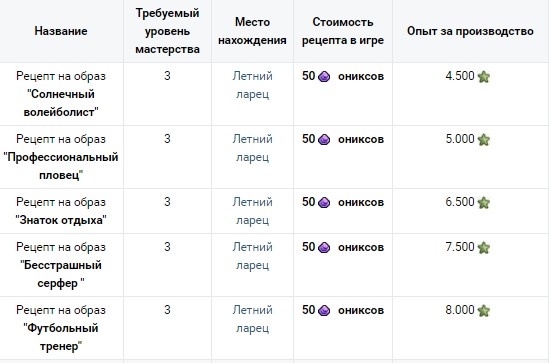The height and width of the screenshot is (363, 549).
Task: Click green star icon next to 8.000
Action: pyautogui.click(x=484, y=311)
